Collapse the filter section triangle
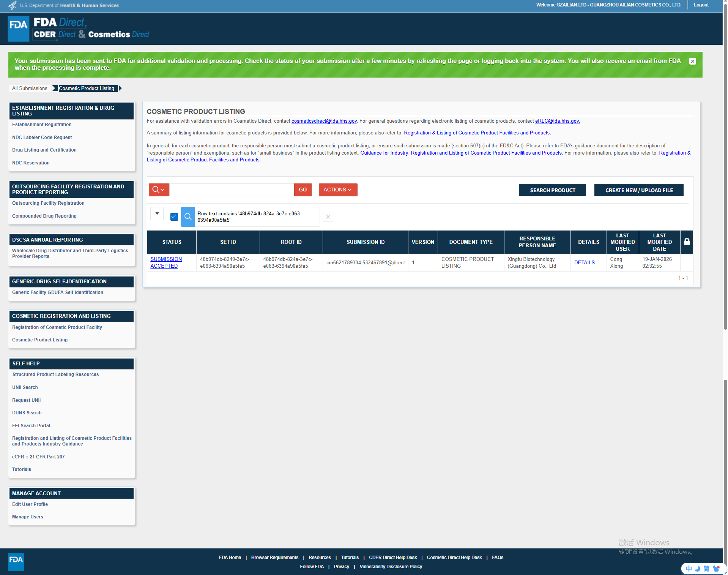 coord(157,214)
